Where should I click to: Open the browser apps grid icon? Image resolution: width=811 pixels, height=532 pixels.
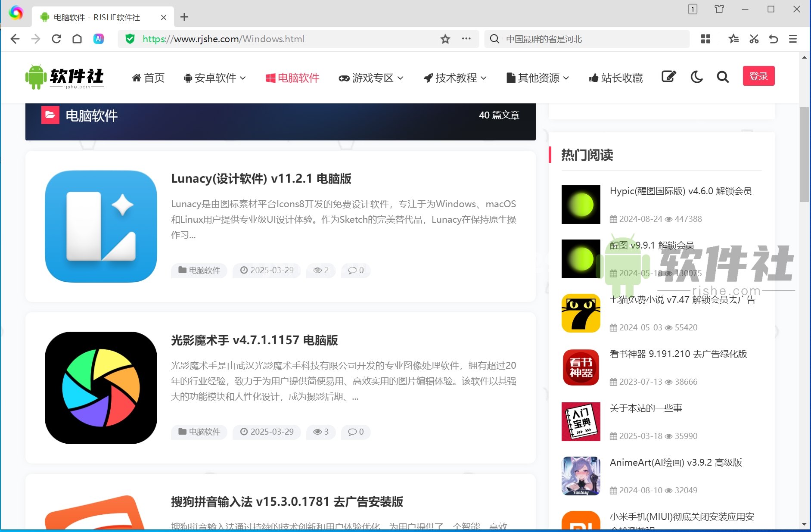705,39
